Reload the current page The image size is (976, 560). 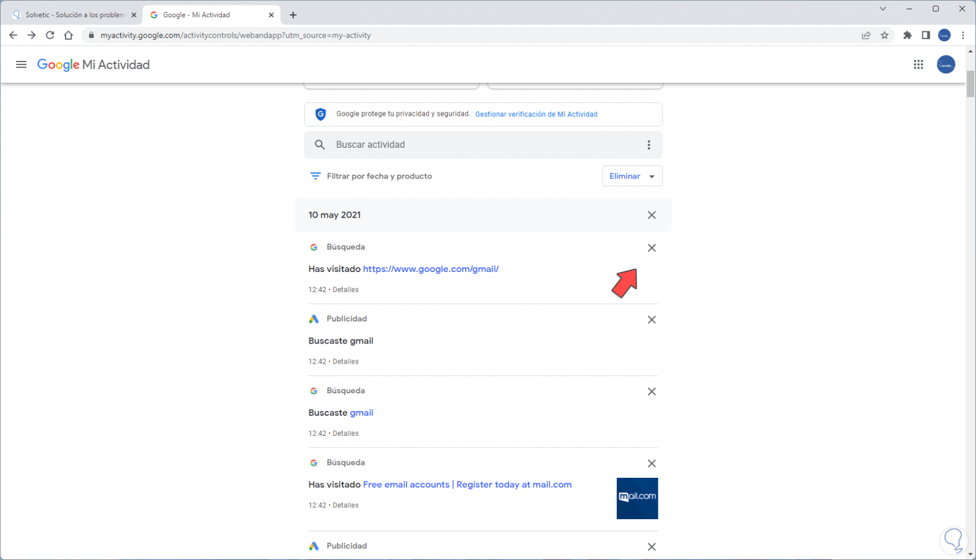coord(50,35)
